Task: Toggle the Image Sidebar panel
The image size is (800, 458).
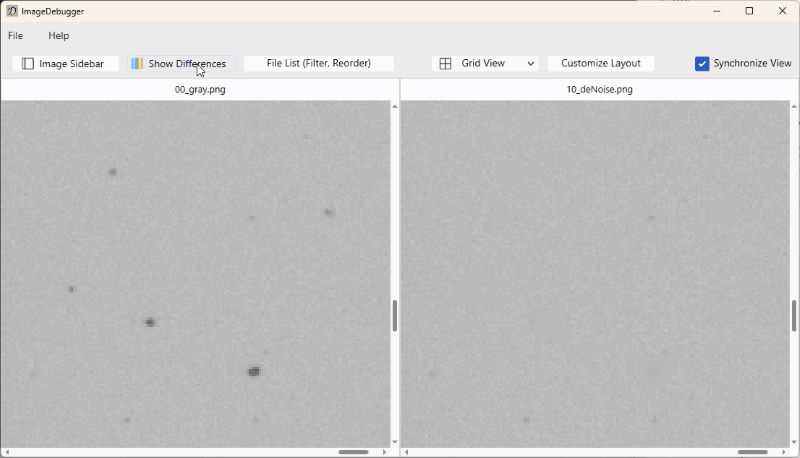Action: [65, 64]
